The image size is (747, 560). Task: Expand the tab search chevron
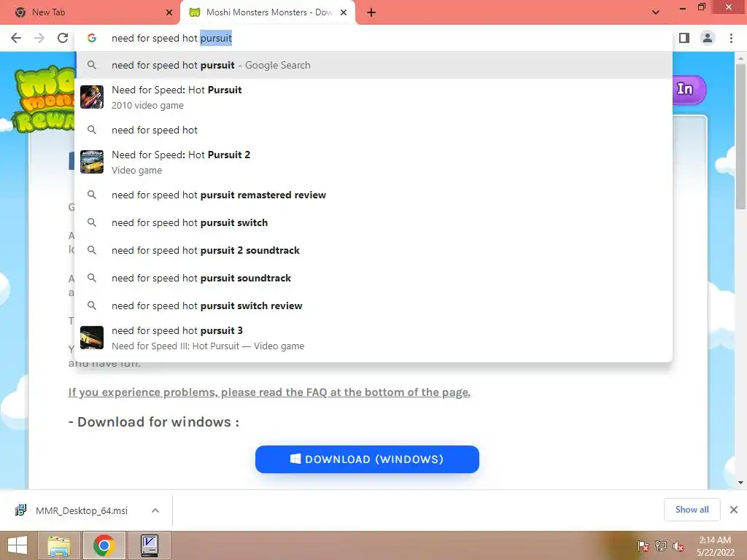[656, 12]
